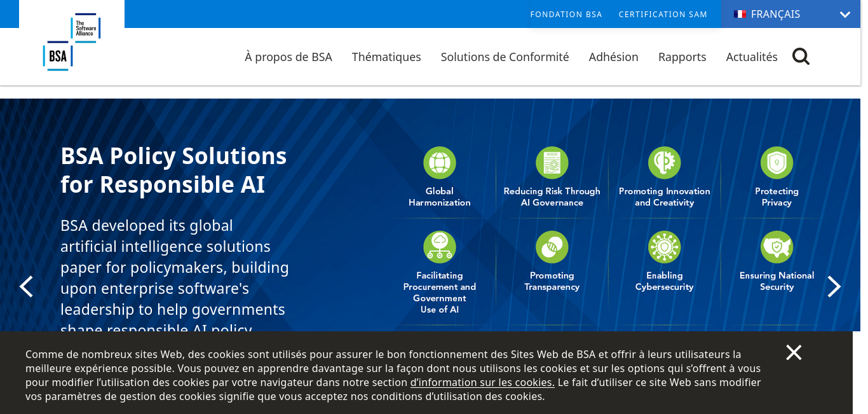Dismiss the cookie notice banner

click(794, 352)
